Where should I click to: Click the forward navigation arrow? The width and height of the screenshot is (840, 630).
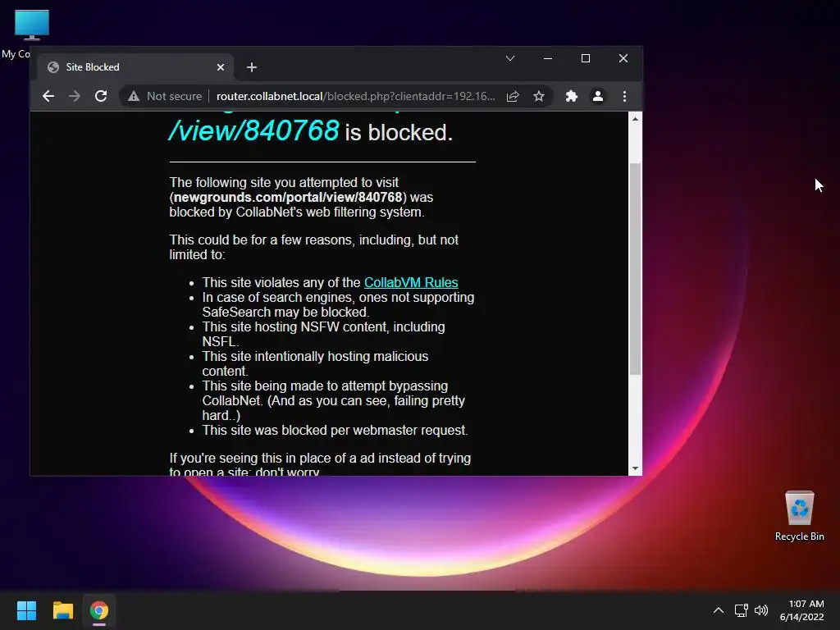[75, 97]
